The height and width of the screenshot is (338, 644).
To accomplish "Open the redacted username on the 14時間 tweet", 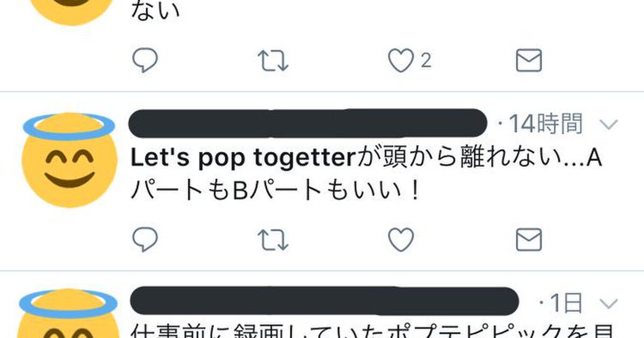I will click(309, 123).
